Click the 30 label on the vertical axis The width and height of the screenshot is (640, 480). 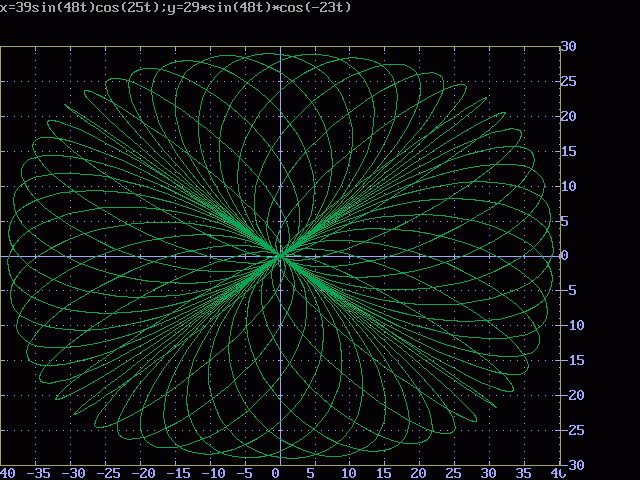click(568, 46)
